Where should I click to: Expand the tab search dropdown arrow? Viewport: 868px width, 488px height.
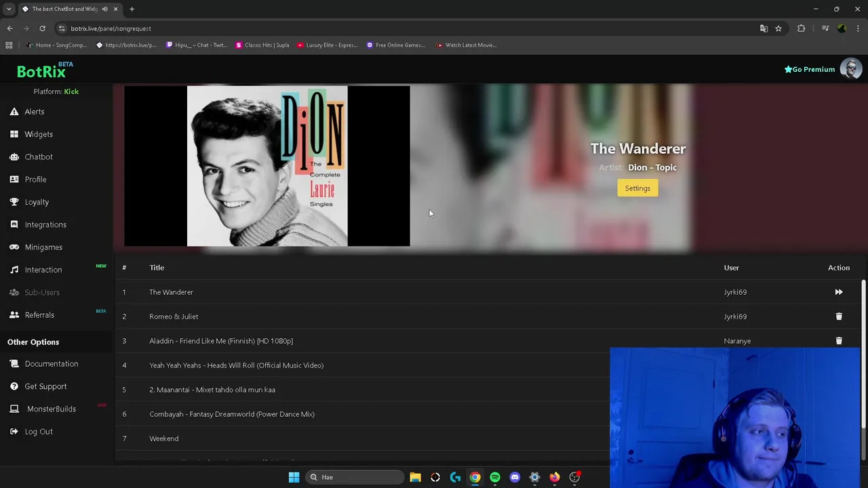point(9,9)
